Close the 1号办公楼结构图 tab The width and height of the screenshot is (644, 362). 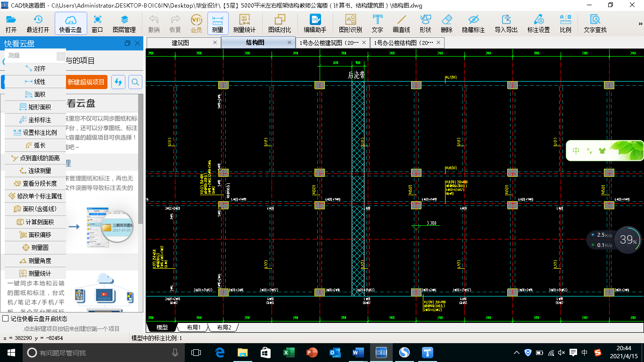(439, 42)
